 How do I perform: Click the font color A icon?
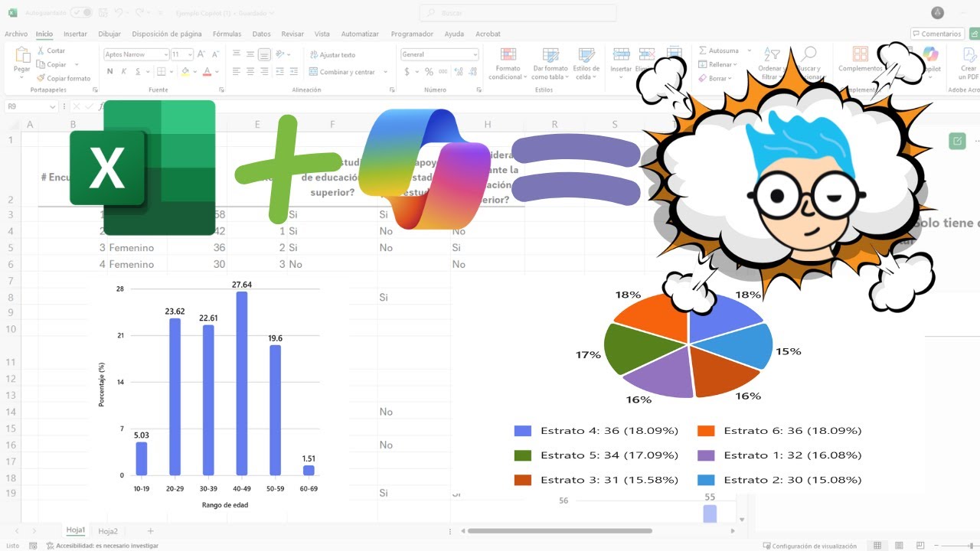coord(206,71)
